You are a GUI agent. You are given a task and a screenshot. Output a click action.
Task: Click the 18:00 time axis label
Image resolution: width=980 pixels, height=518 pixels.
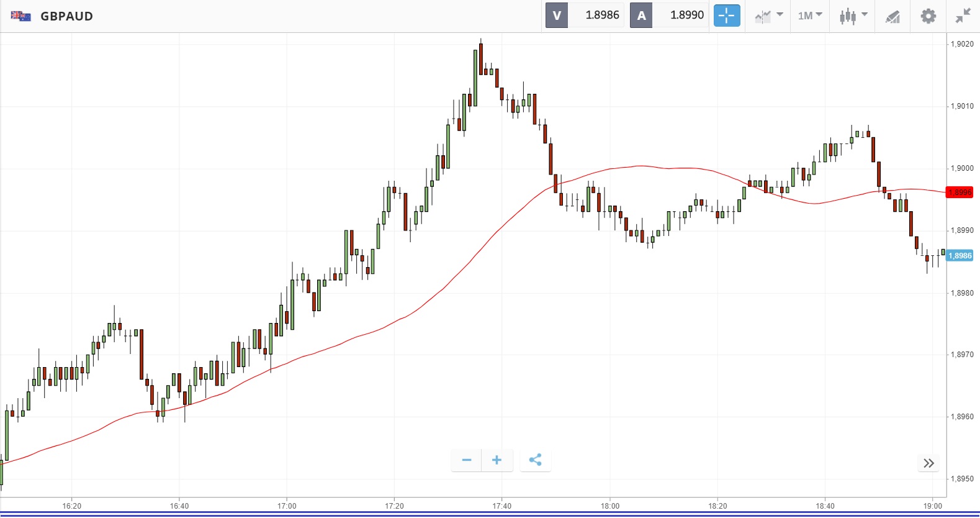point(610,506)
